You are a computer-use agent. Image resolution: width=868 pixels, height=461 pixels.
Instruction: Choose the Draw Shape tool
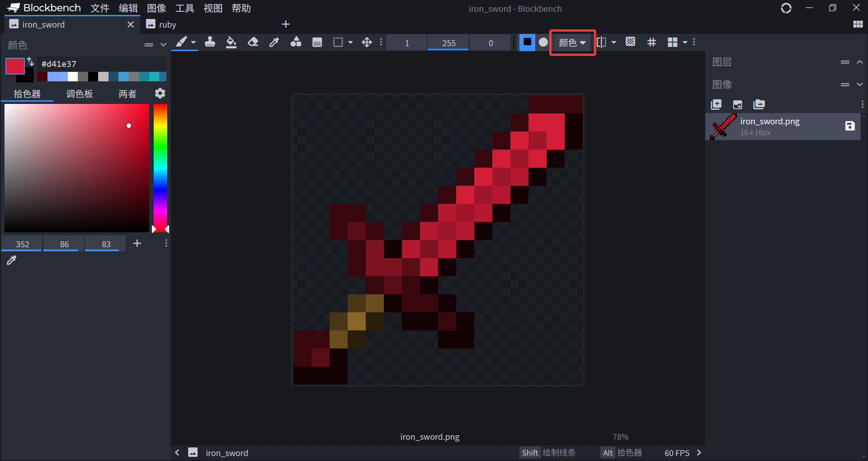(296, 42)
